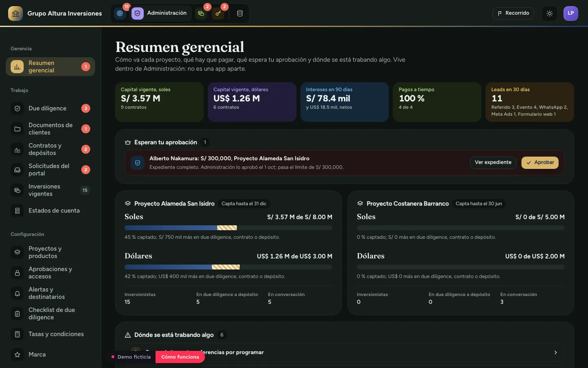
Task: Open Resumen gerencial in sidebar
Action: pyautogui.click(x=50, y=67)
